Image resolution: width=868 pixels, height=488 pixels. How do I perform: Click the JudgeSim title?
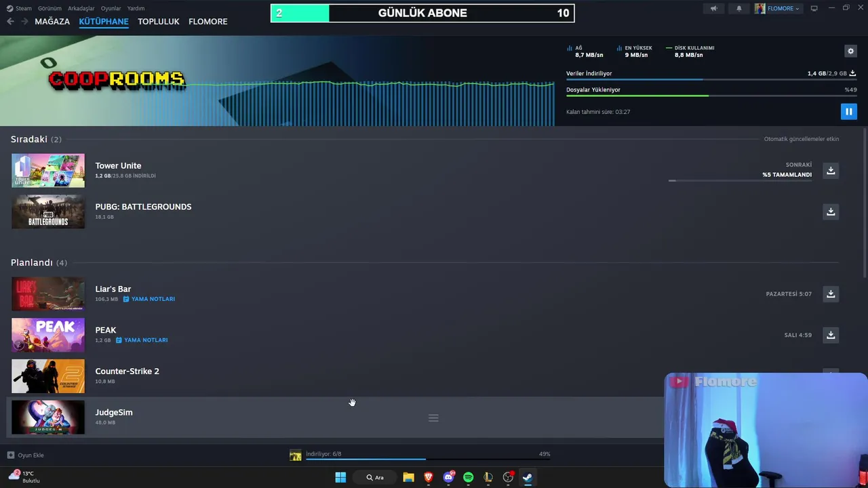tap(114, 412)
